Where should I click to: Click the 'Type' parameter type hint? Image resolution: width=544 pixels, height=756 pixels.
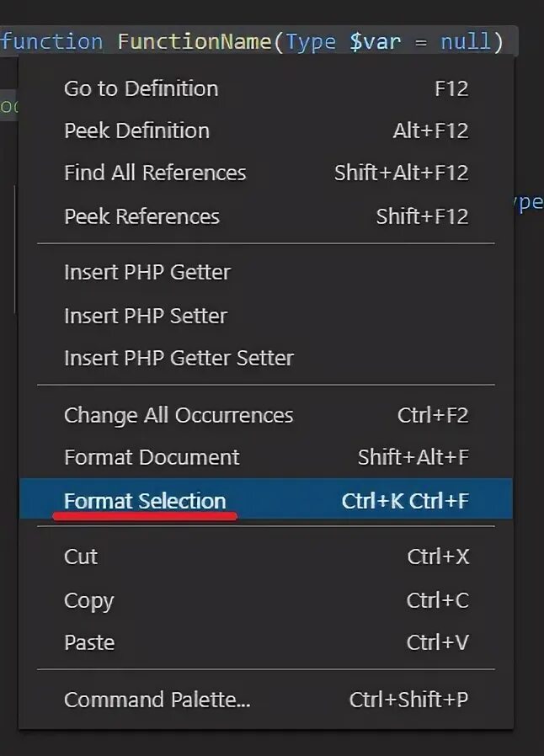pos(311,41)
